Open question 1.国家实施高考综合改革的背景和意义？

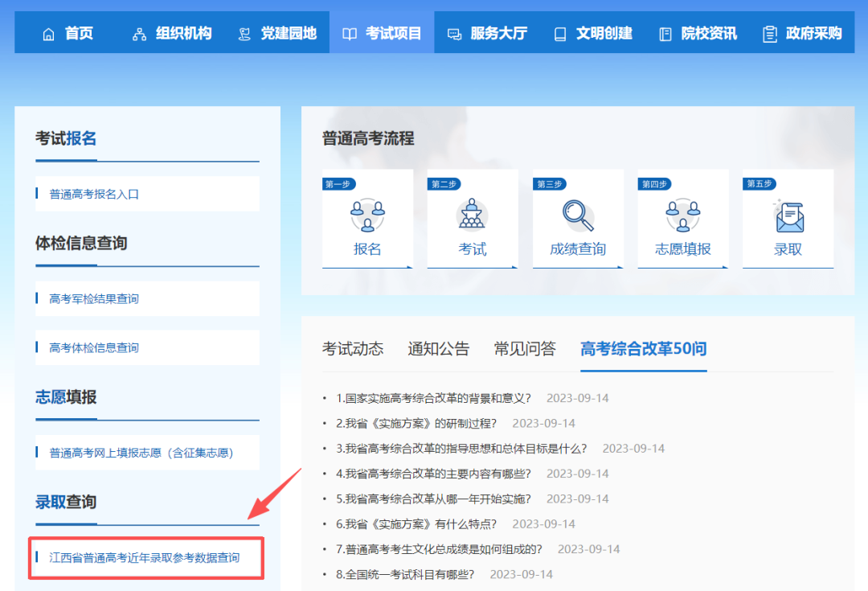pos(433,398)
